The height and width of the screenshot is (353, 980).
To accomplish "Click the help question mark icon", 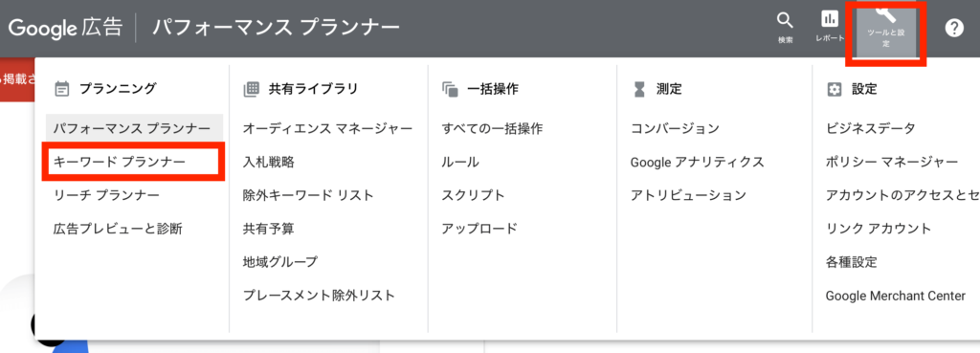I will 954,28.
